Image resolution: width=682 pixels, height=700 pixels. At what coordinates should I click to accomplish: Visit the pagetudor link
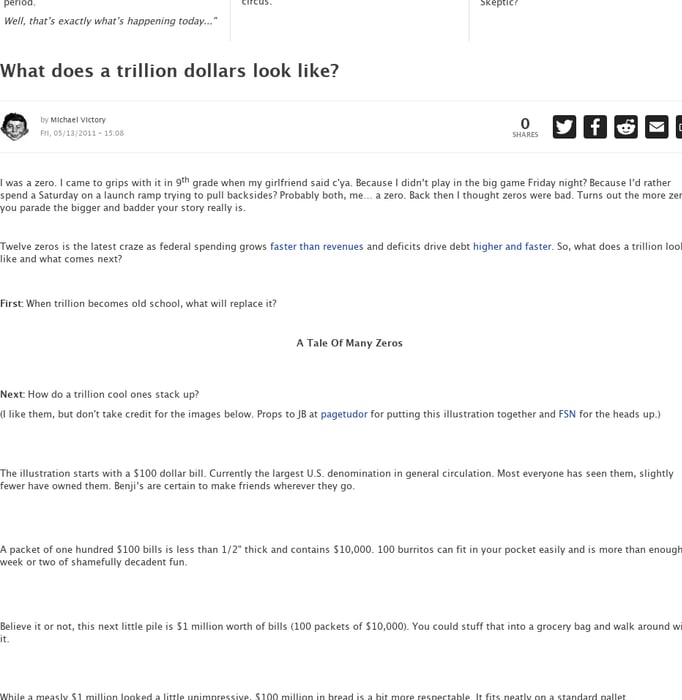point(344,414)
